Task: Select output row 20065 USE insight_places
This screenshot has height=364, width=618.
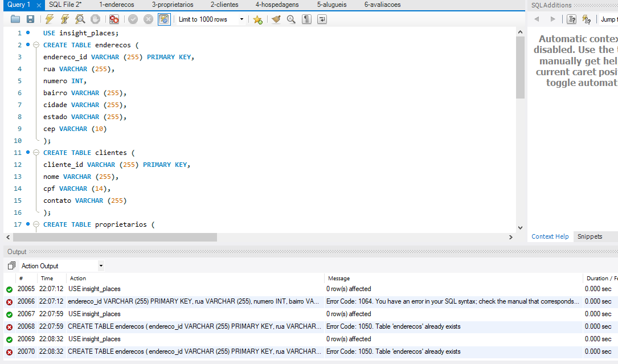Action: pos(310,289)
